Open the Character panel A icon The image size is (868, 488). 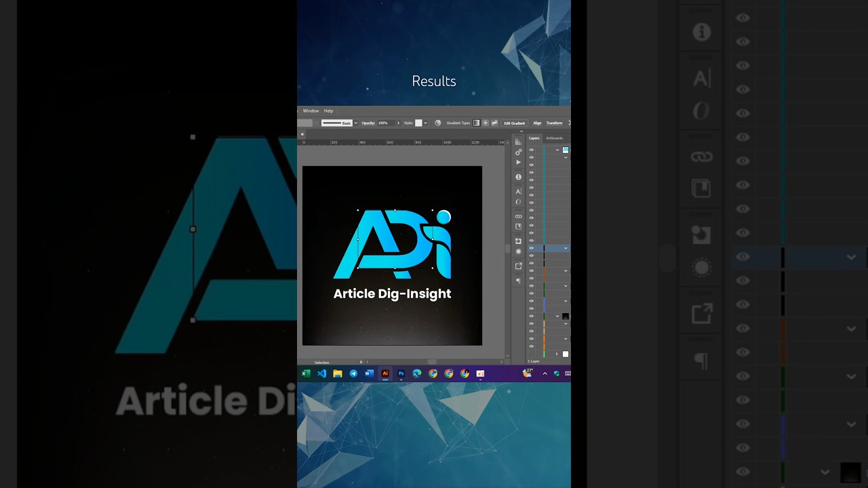point(518,191)
